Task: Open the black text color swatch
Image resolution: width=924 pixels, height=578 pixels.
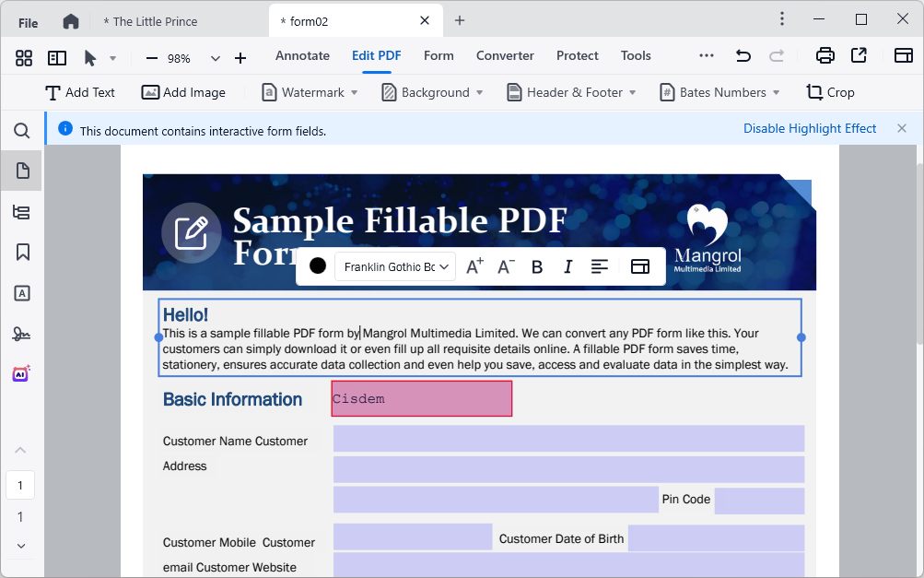Action: (x=318, y=265)
